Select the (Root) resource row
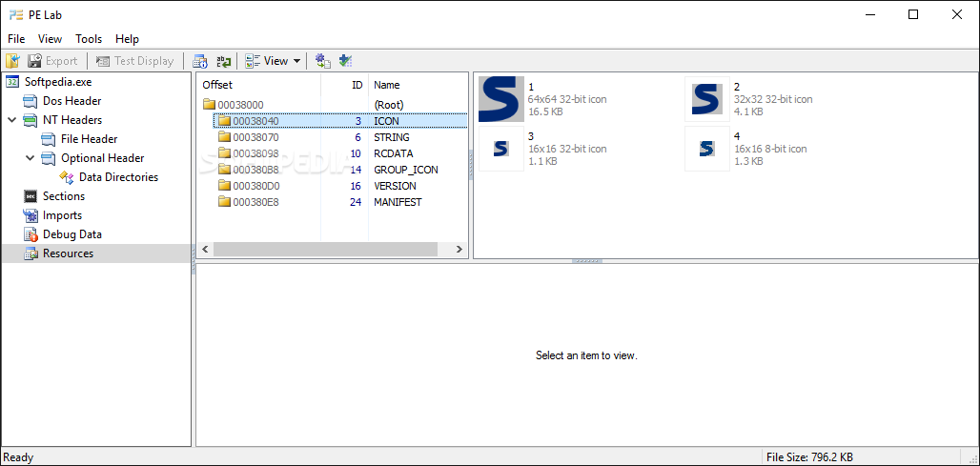The height and width of the screenshot is (466, 980). pos(333,104)
